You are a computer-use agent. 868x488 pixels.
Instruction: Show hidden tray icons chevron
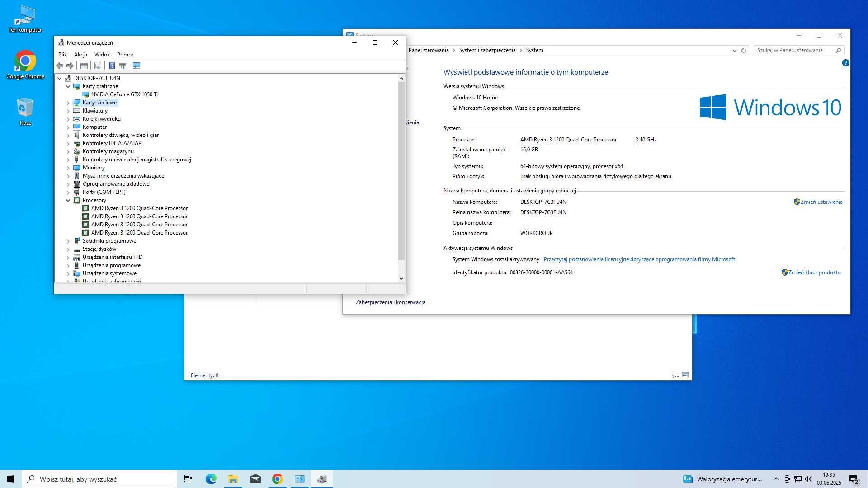[776, 479]
